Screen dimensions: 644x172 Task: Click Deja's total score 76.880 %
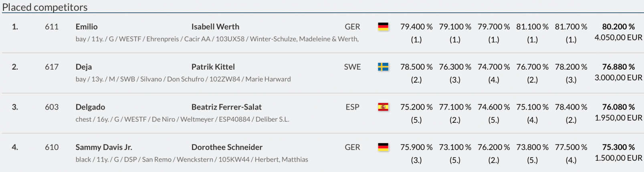[x=618, y=67]
